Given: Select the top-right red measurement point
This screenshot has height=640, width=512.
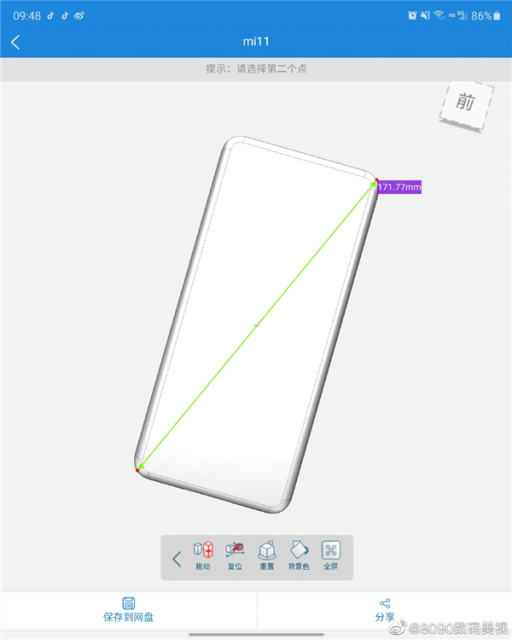Looking at the screenshot, I should pyautogui.click(x=376, y=180).
